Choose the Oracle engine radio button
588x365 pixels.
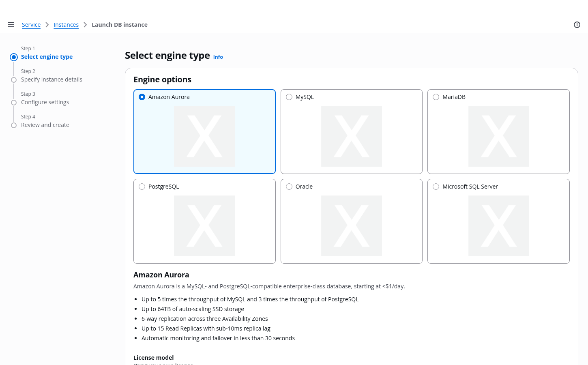[x=289, y=187]
